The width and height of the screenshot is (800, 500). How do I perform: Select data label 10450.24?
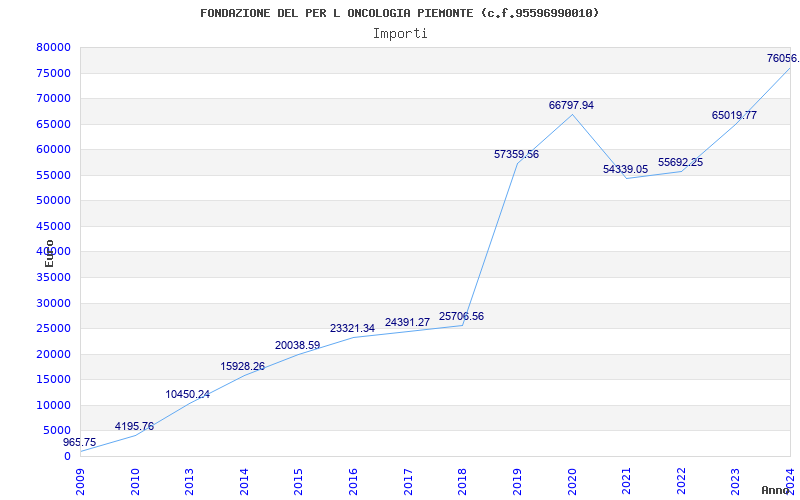coord(188,394)
